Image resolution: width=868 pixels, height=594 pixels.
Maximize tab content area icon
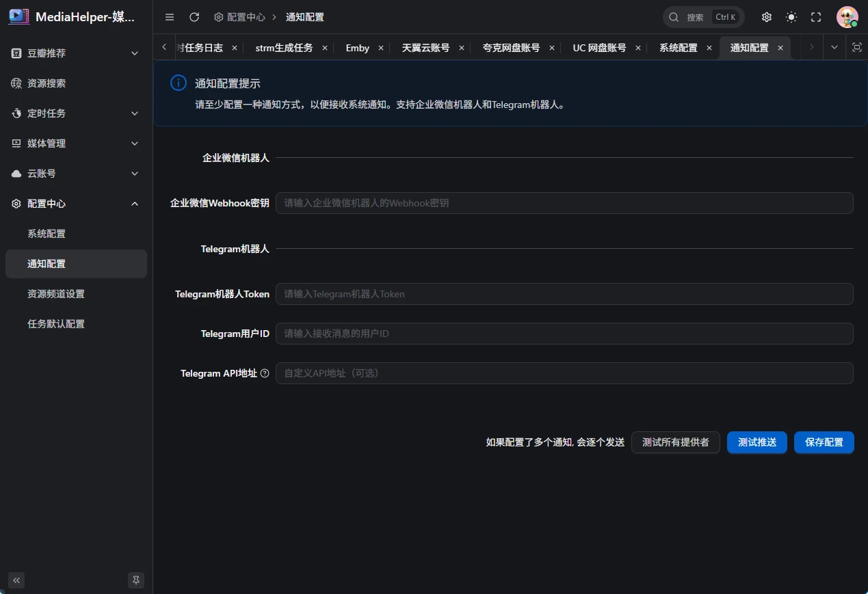click(856, 47)
